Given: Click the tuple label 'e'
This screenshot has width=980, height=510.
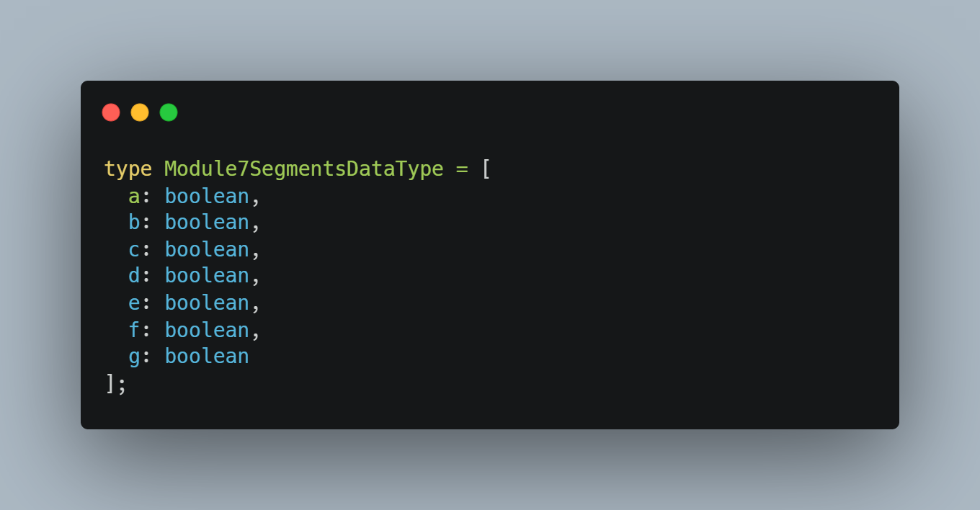Looking at the screenshot, I should [134, 303].
